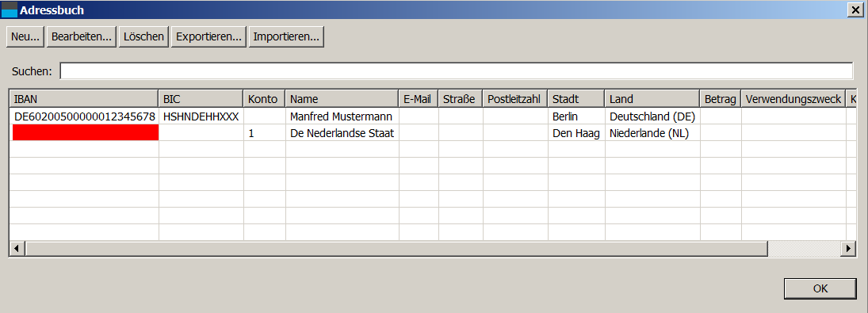Delete entry with the Löschen button
Screen dimensions: 868x313
tap(143, 37)
